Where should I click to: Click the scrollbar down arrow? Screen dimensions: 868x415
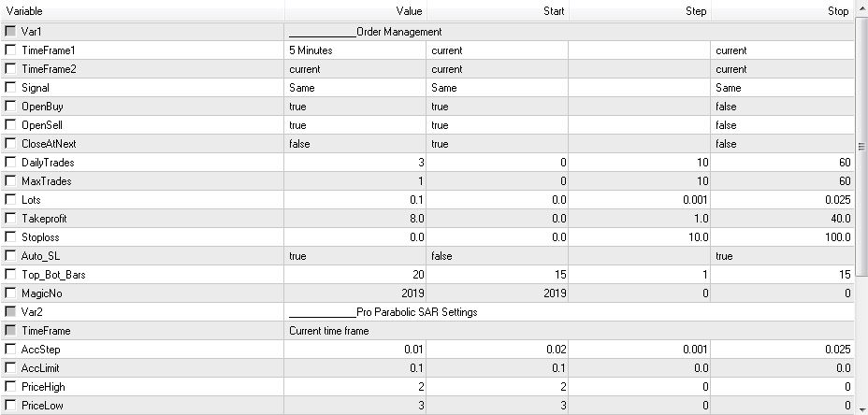click(x=861, y=408)
